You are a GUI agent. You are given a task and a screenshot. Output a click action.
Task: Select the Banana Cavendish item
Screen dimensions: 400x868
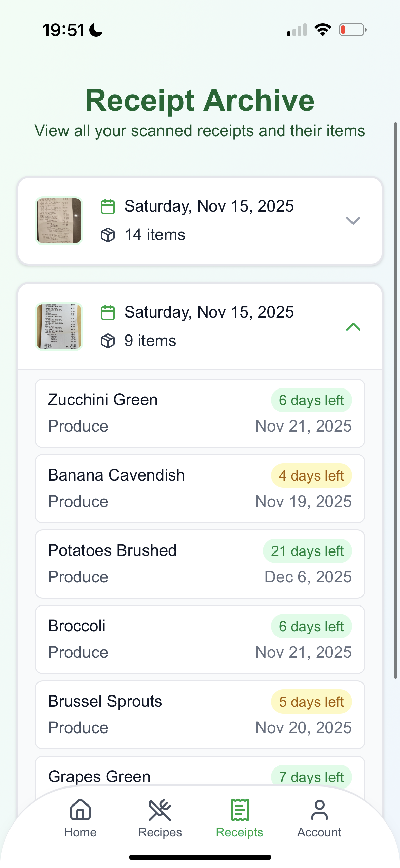point(200,489)
